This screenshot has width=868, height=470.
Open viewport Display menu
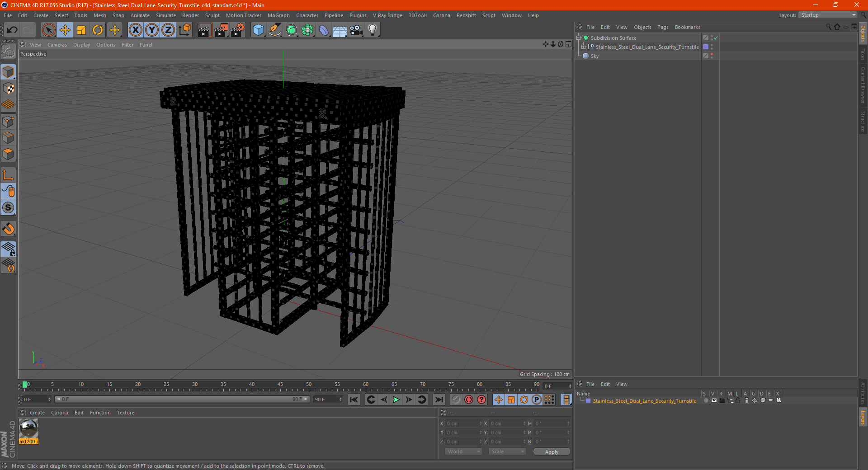81,45
